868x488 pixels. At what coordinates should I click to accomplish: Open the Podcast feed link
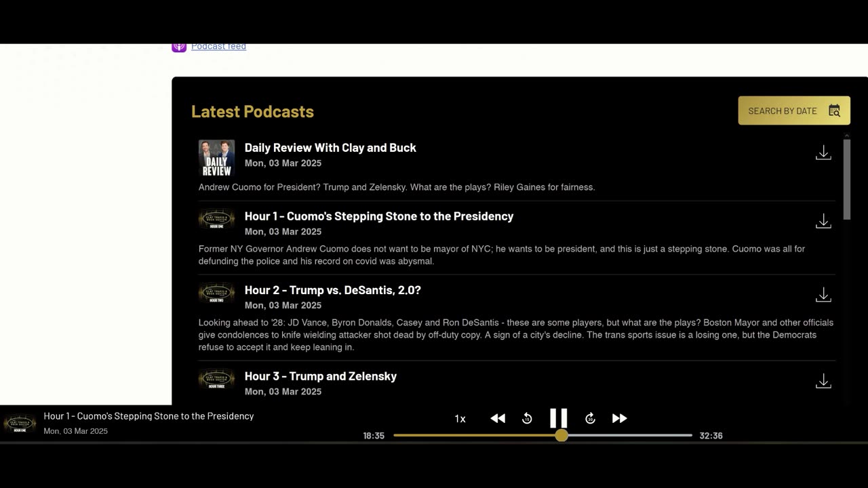coord(218,46)
